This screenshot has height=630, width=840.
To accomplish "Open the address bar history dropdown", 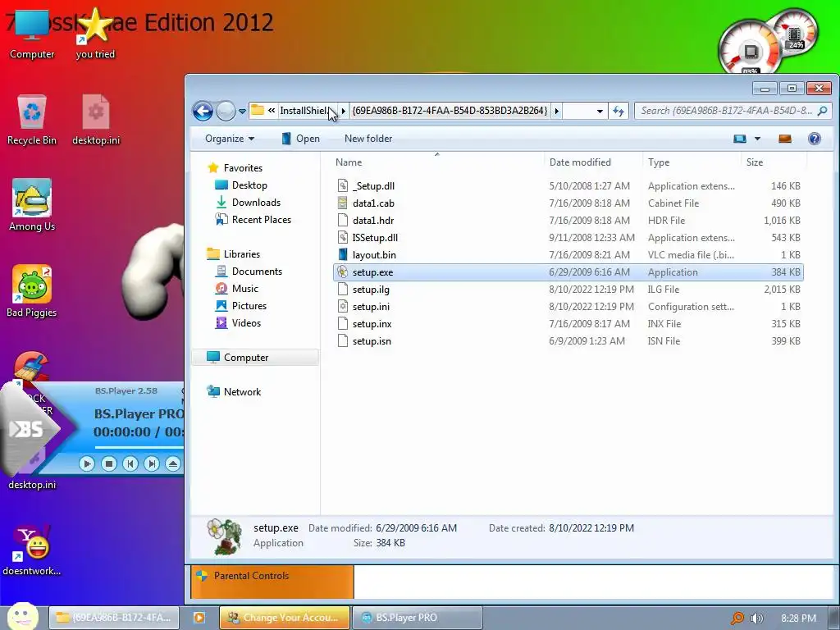I will (600, 111).
